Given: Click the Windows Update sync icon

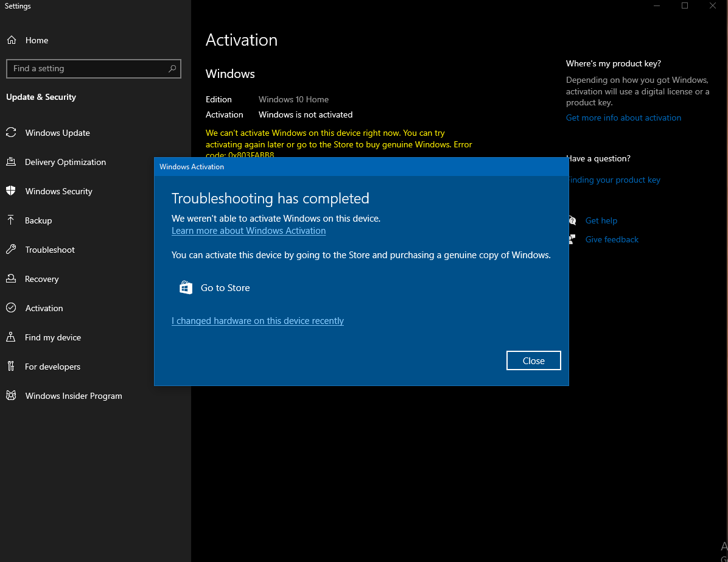Looking at the screenshot, I should coord(11,132).
